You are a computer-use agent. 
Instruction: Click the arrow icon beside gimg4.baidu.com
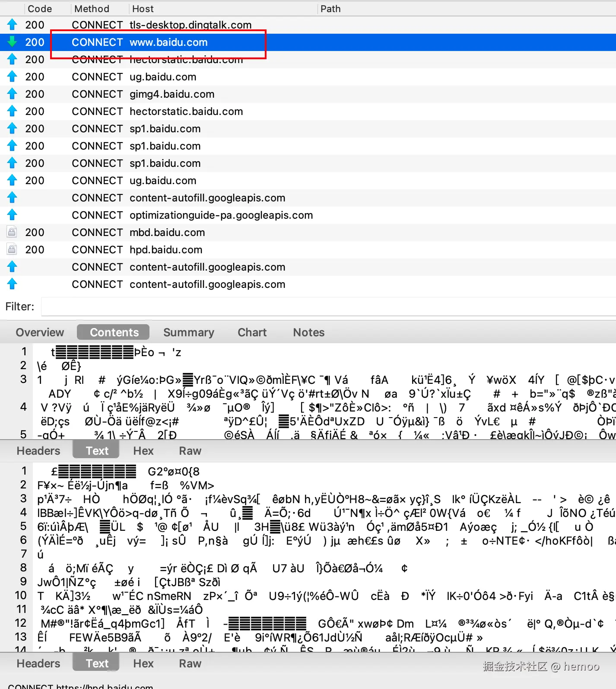coord(12,94)
